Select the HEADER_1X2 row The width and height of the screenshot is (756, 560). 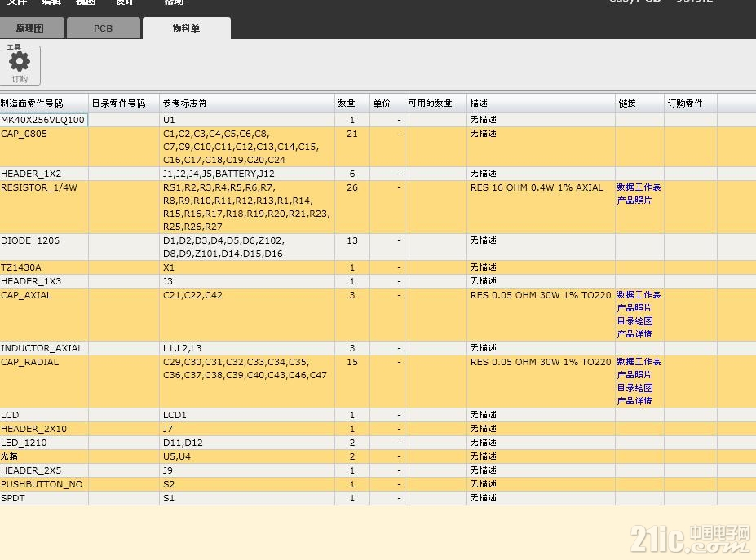[378, 174]
